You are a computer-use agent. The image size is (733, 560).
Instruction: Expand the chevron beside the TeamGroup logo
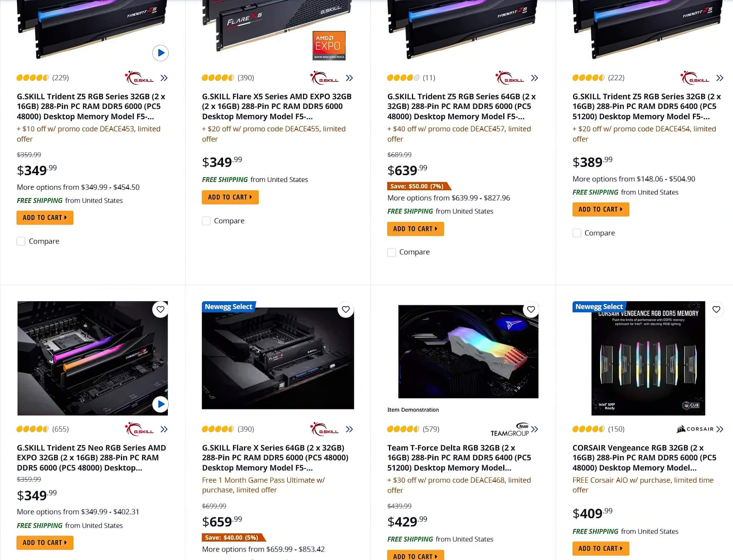535,429
